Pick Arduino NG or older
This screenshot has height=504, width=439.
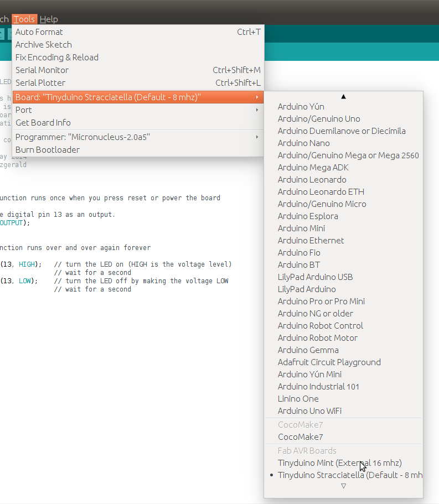(343, 314)
